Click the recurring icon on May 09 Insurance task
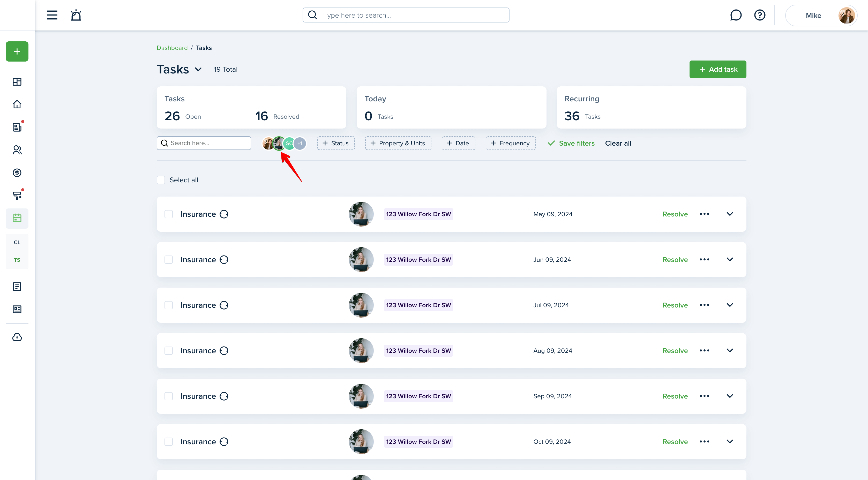This screenshot has width=868, height=480. [x=224, y=214]
